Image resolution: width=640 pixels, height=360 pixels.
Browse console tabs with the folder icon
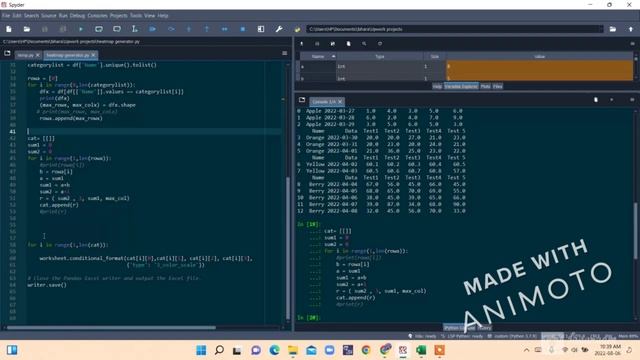(x=302, y=100)
